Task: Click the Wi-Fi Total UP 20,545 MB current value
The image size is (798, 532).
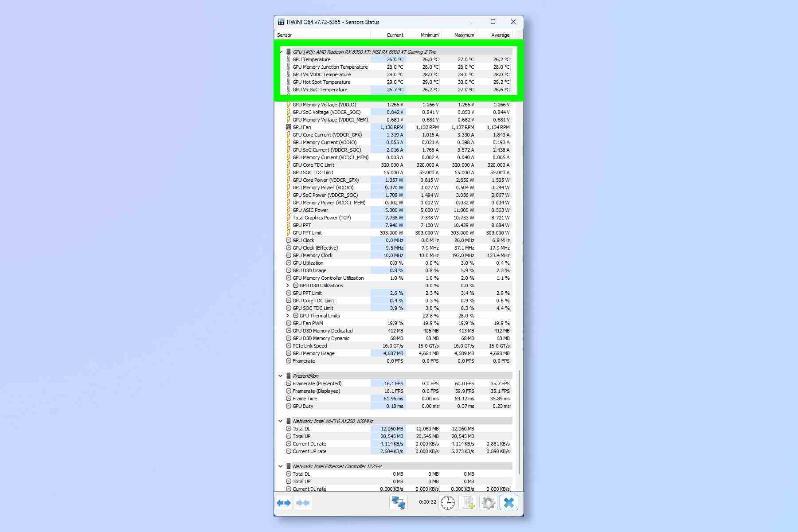Action: 392,436
